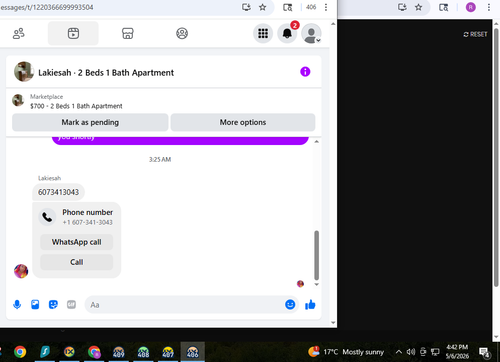Open conversation information icon
This screenshot has height=362, width=500.
click(305, 72)
